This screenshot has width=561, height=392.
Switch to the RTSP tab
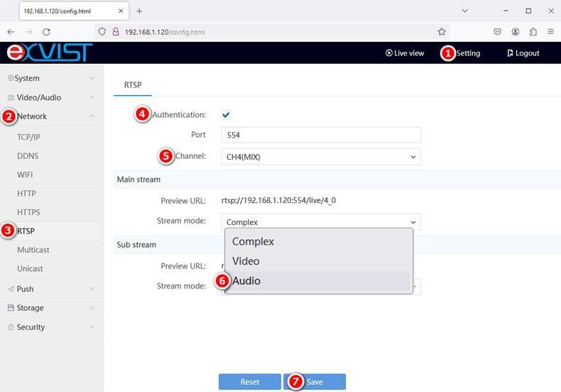coord(133,85)
